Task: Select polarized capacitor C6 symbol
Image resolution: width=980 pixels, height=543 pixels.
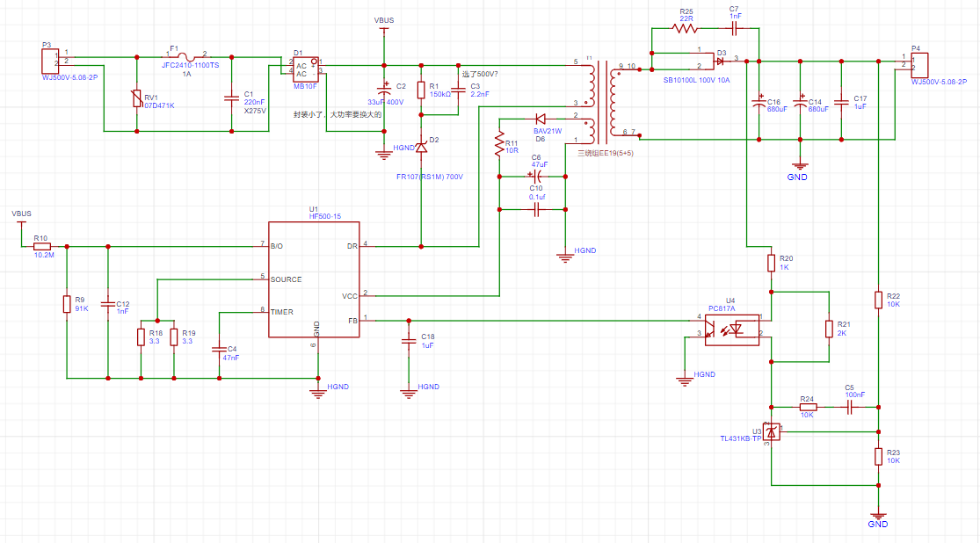Action: click(x=535, y=177)
